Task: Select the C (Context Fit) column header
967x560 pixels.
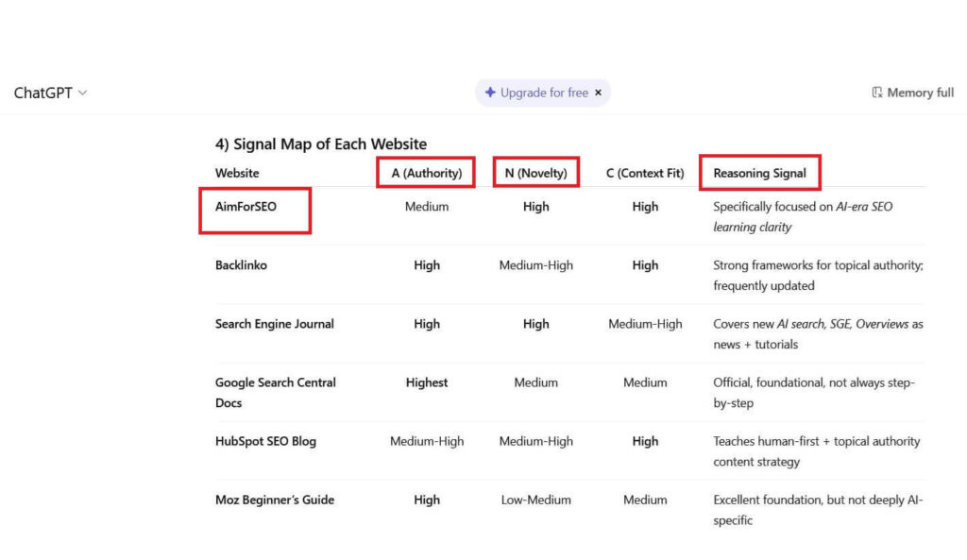Action: point(645,173)
